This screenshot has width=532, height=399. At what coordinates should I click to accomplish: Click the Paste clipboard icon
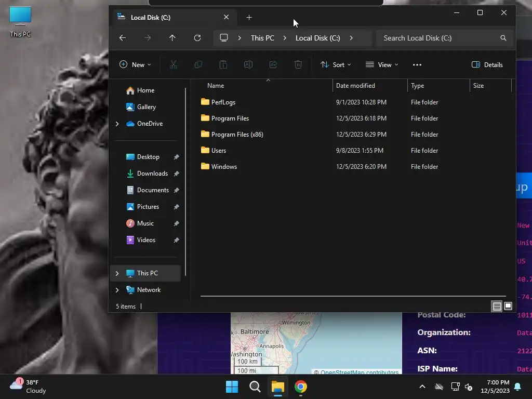point(223,64)
